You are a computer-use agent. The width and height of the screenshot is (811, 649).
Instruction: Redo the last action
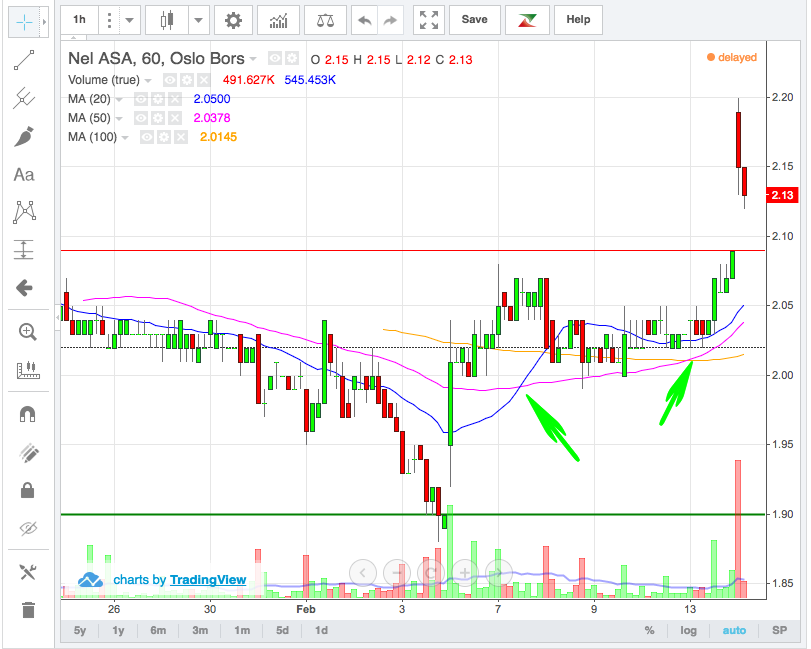click(390, 20)
